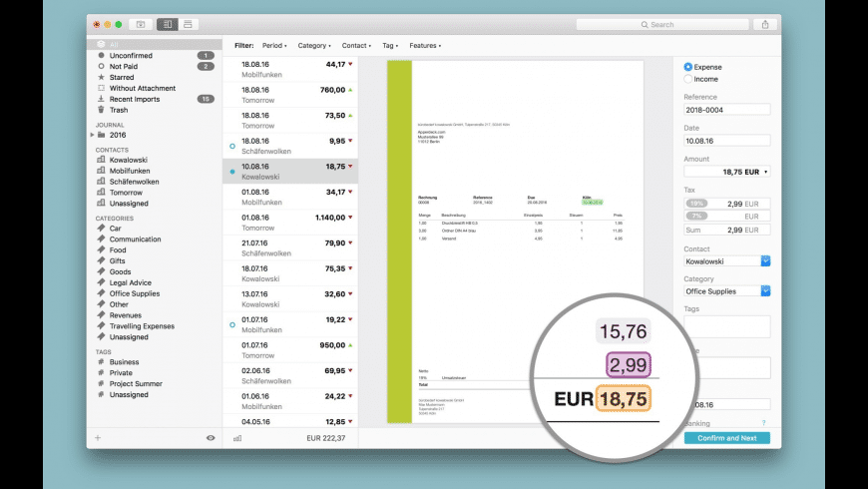Open the Period filter dropdown
The height and width of the screenshot is (489, 868).
[274, 46]
